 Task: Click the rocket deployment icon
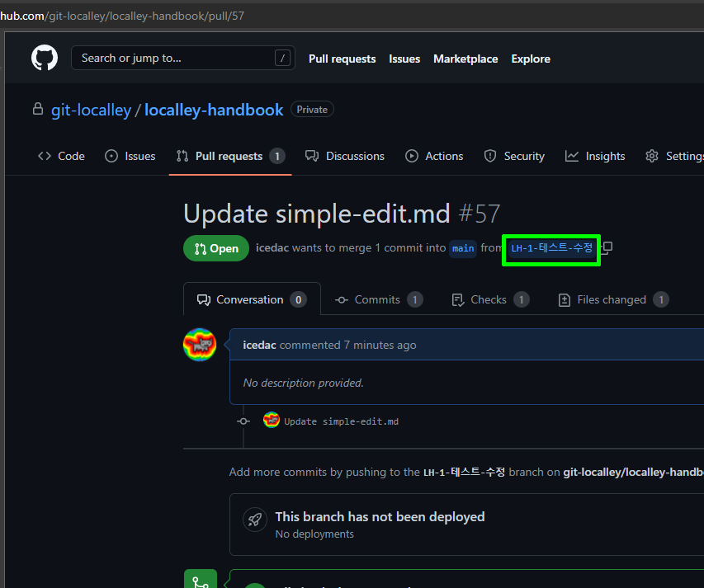pos(254,520)
